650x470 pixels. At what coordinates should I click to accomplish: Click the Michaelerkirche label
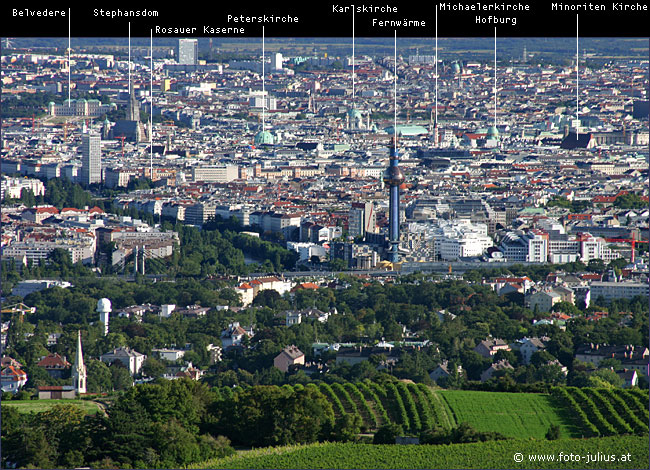(x=484, y=7)
